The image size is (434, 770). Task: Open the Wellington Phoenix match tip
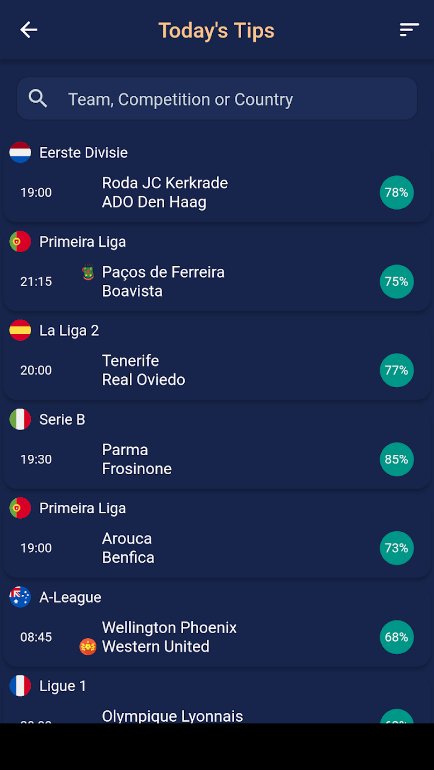click(x=217, y=637)
